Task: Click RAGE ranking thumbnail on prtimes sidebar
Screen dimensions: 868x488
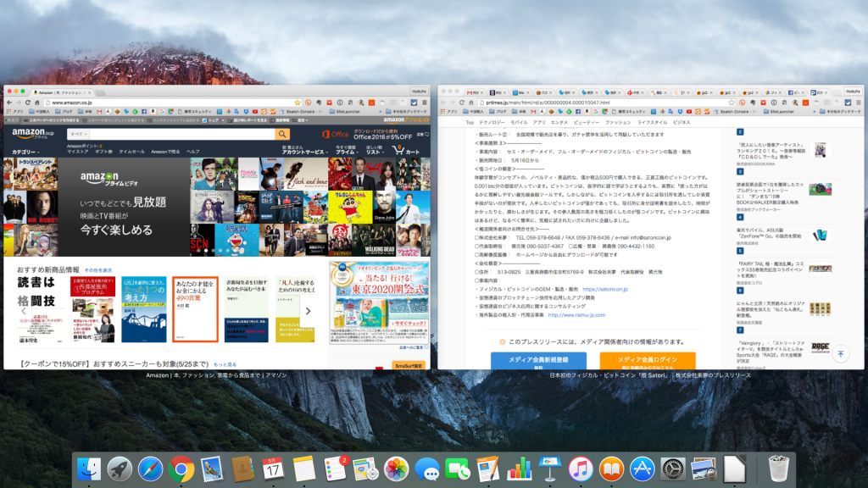Action: pos(820,347)
